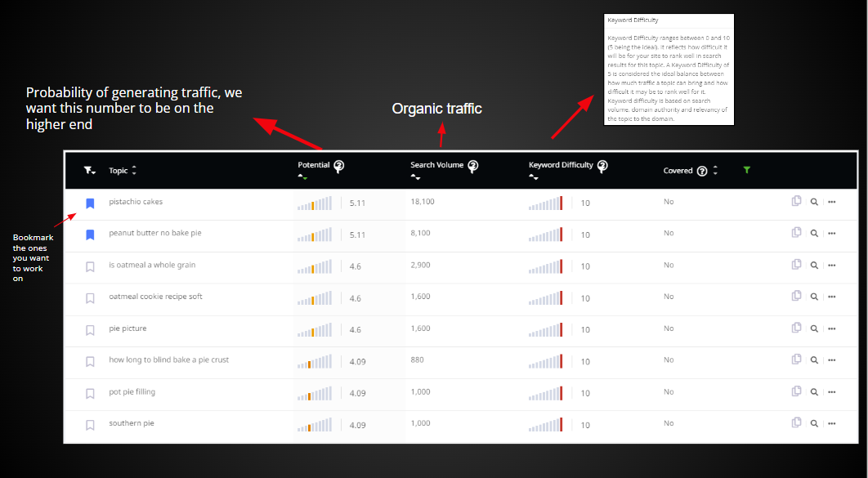Click the Search Volume column header label
This screenshot has width=868, height=478.
tap(436, 165)
